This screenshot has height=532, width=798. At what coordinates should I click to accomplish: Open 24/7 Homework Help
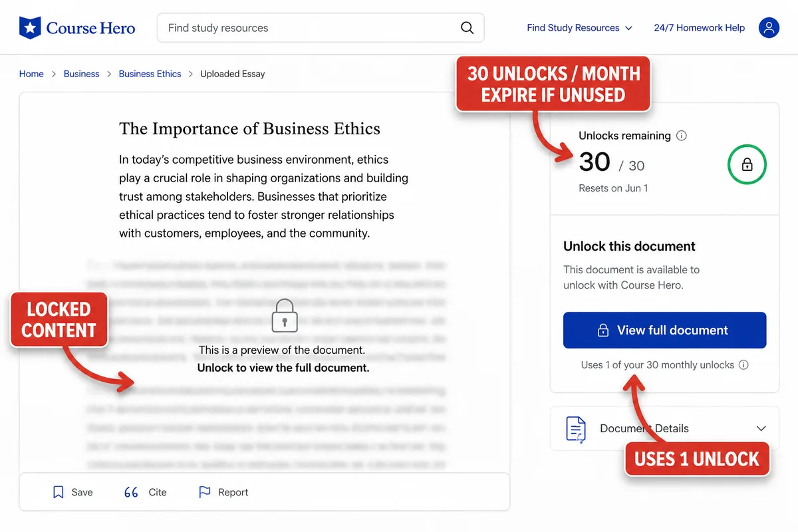[x=699, y=28]
